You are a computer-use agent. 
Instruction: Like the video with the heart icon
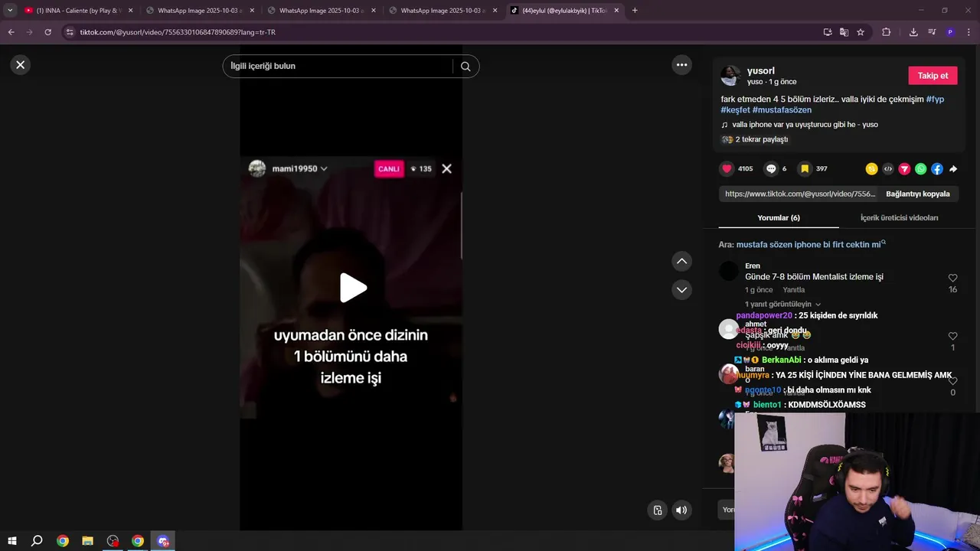coord(727,169)
